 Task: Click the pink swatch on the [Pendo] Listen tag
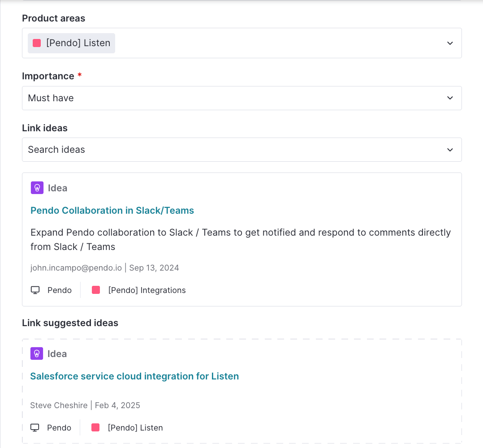(x=37, y=43)
